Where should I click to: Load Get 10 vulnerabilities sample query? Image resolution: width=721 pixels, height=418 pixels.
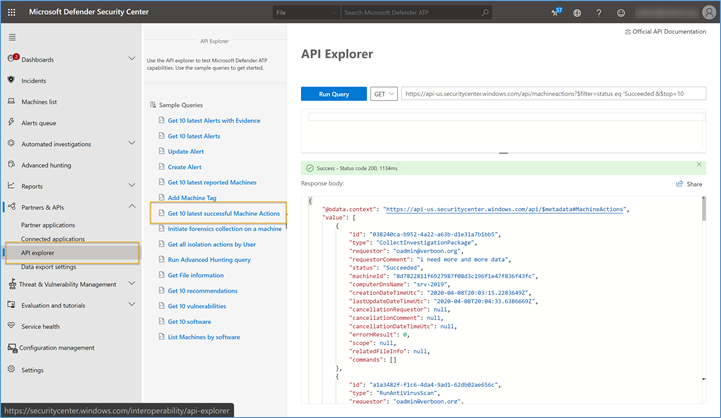tap(197, 306)
